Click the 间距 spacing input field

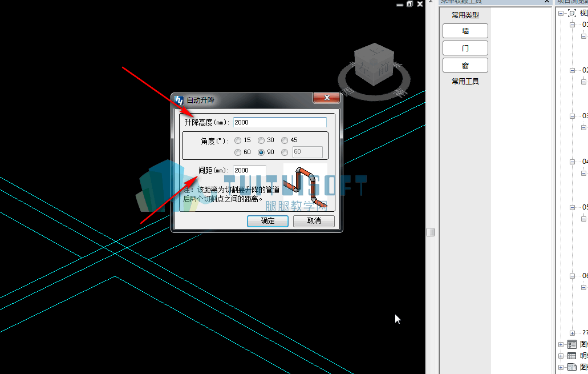pyautogui.click(x=250, y=171)
